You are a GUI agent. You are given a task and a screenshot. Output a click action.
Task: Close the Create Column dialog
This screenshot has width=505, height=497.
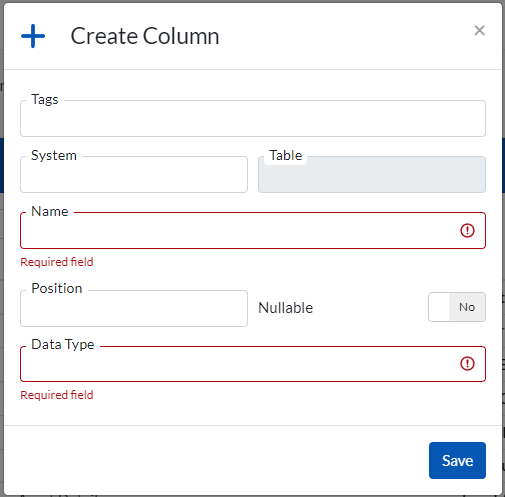click(479, 31)
